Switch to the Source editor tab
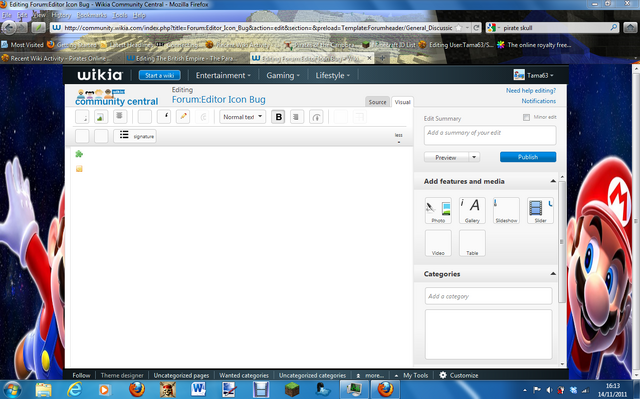This screenshot has width=640, height=399. pyautogui.click(x=377, y=102)
